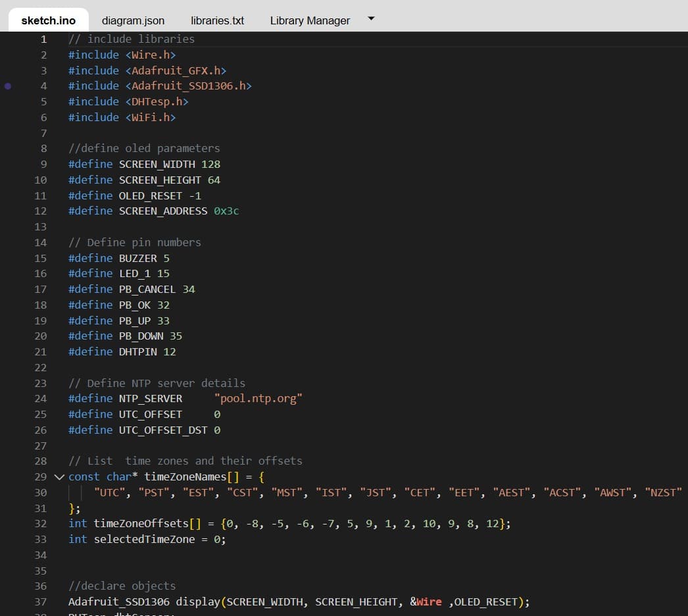Click the "AEST" string in the list
Viewport: 688px width, 616px height.
click(x=512, y=493)
